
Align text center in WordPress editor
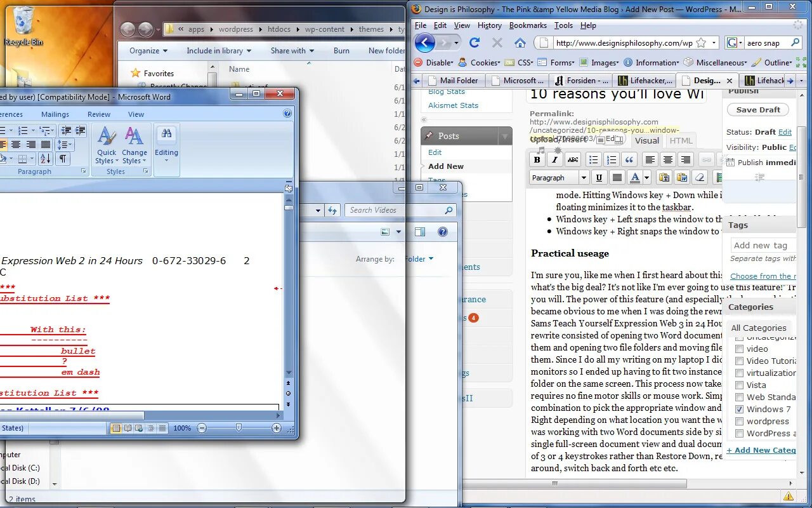[x=667, y=159]
